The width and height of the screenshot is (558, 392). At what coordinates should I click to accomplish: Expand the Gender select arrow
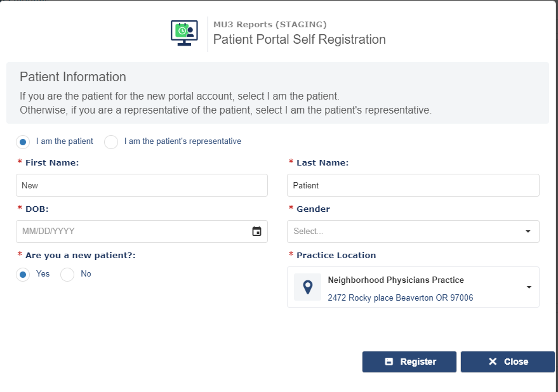point(528,232)
